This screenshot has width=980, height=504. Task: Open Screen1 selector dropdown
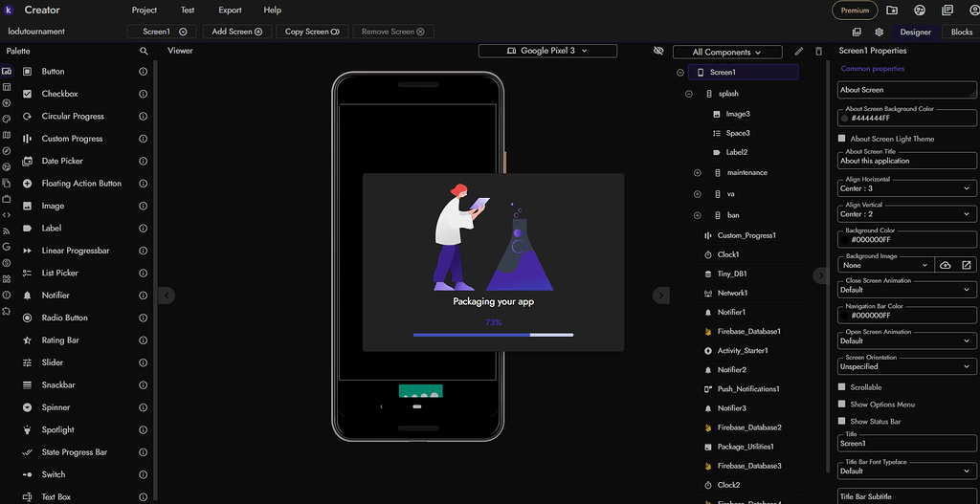pyautogui.click(x=162, y=32)
